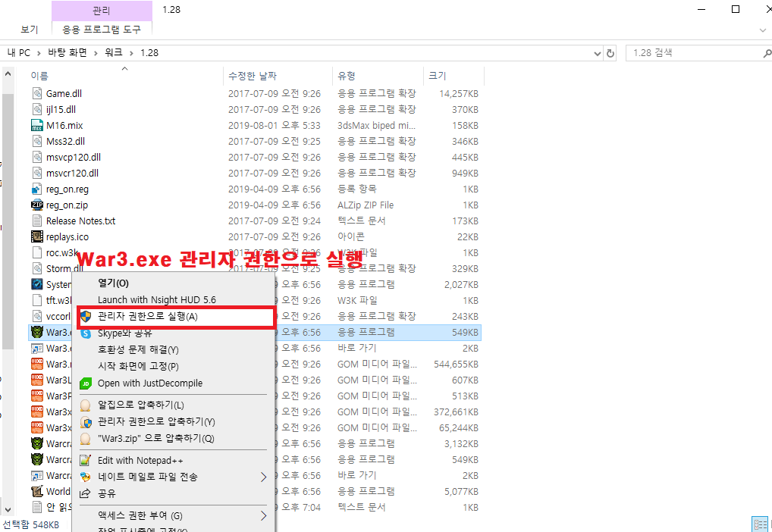Click the refresh button next to the address bar
772x532 pixels.
(x=610, y=53)
